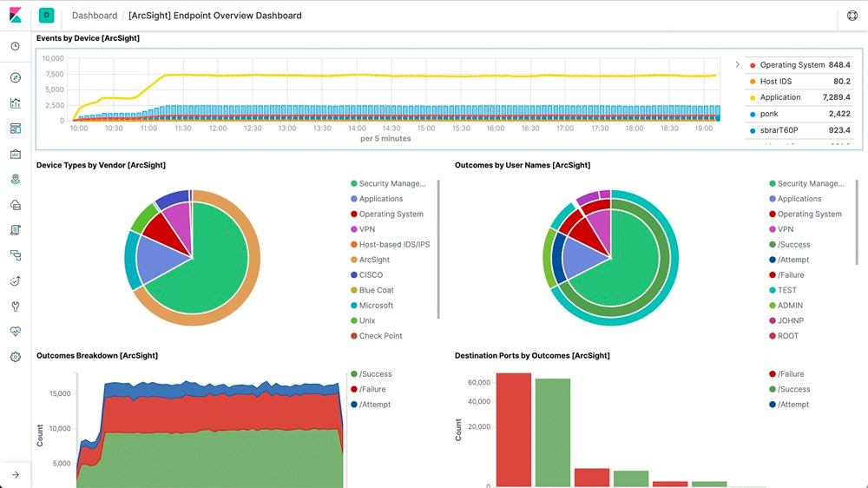Select Check Point legend entry
This screenshot has height=488, width=868.
[377, 336]
